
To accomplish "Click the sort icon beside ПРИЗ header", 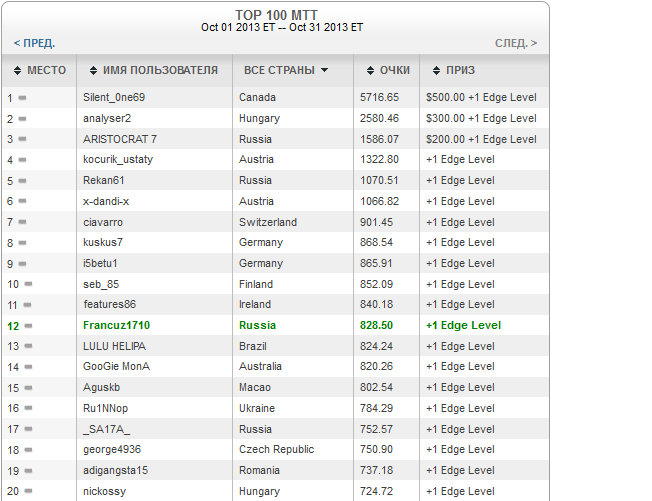I will pos(436,71).
